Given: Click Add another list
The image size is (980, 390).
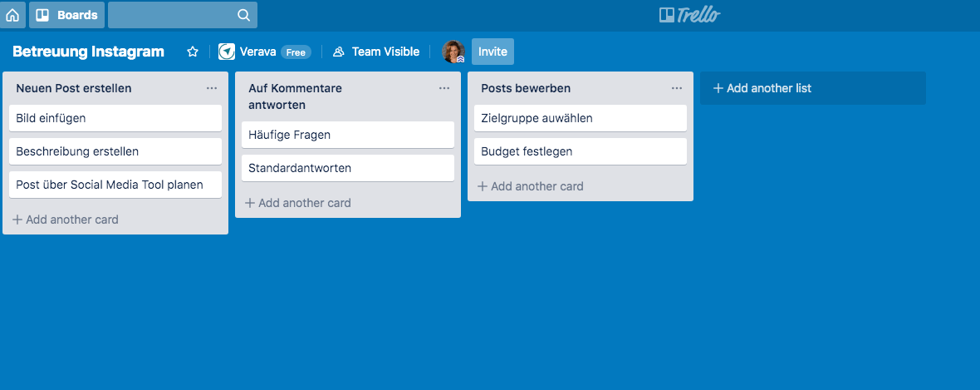Looking at the screenshot, I should (x=812, y=88).
